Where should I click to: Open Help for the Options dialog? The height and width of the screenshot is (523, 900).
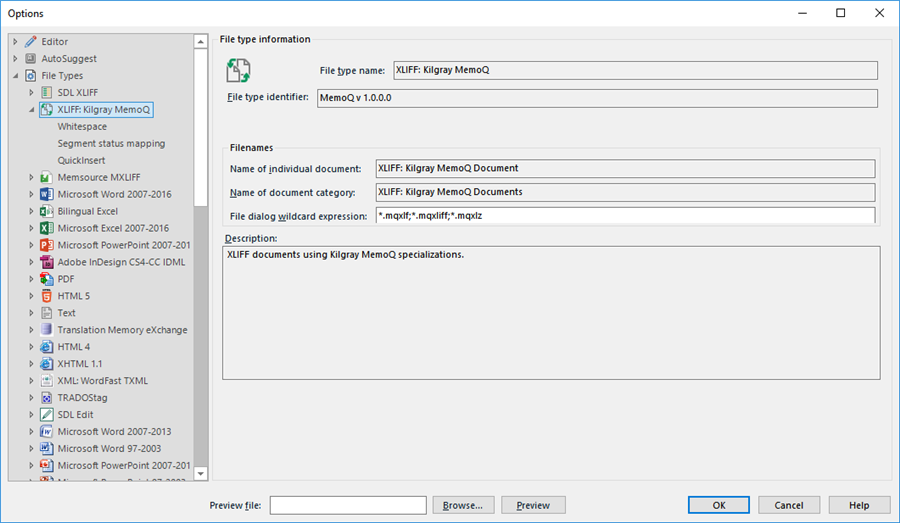click(x=859, y=505)
